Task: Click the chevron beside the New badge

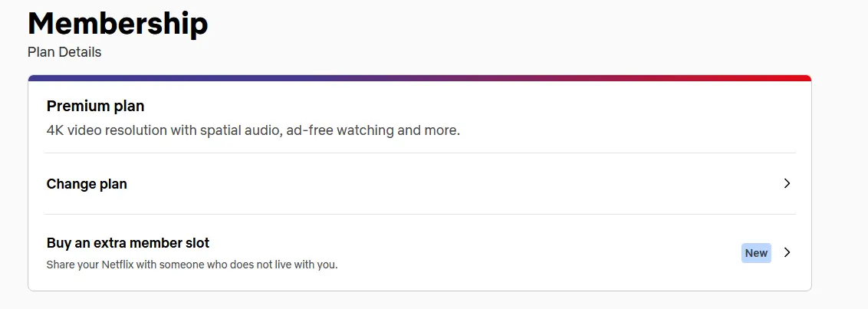Action: click(x=787, y=252)
